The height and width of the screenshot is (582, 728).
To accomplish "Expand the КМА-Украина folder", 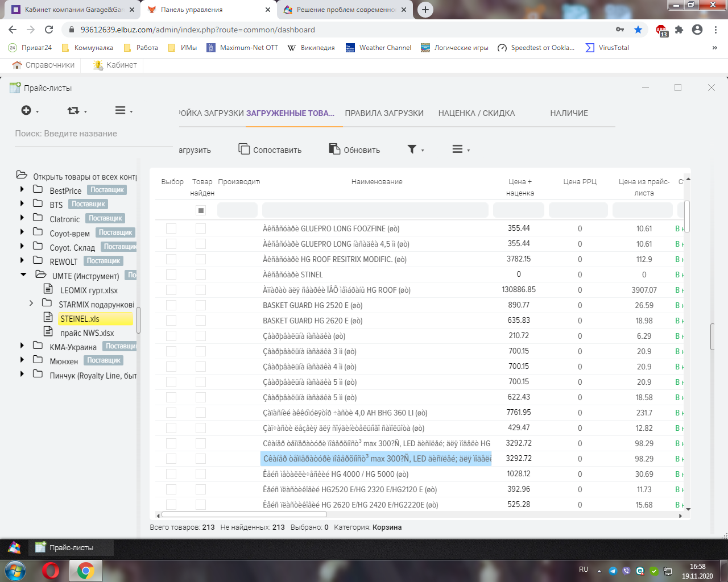I will click(22, 346).
